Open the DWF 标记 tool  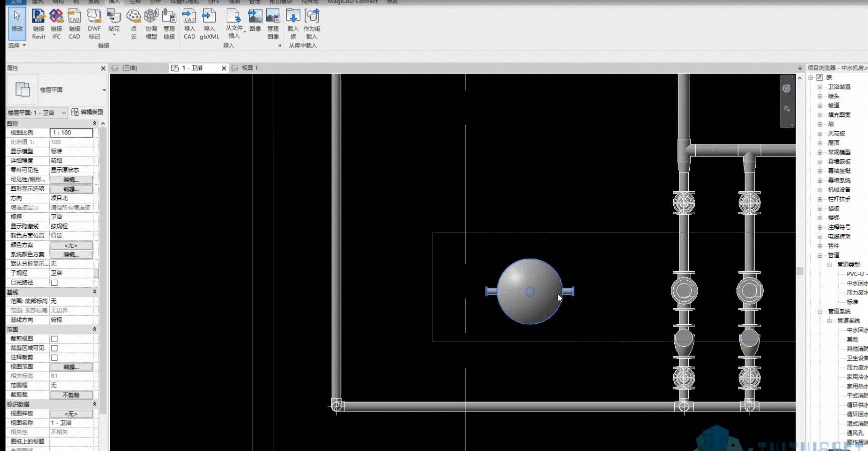(94, 24)
